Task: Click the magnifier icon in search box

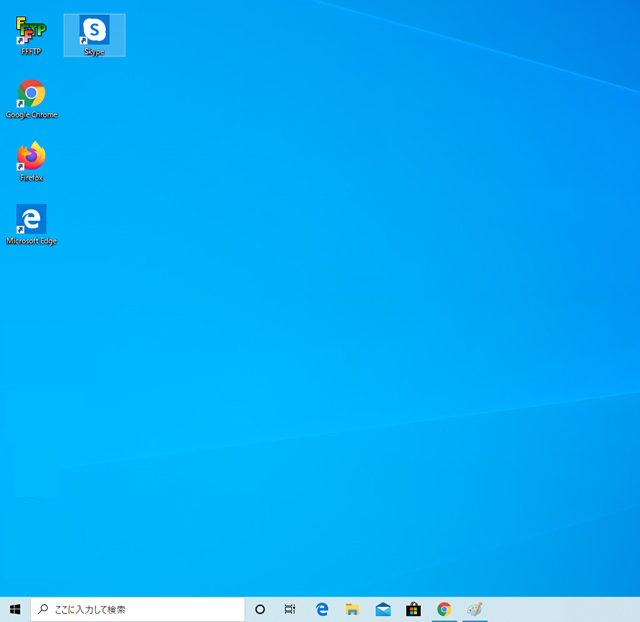Action: pyautogui.click(x=42, y=609)
